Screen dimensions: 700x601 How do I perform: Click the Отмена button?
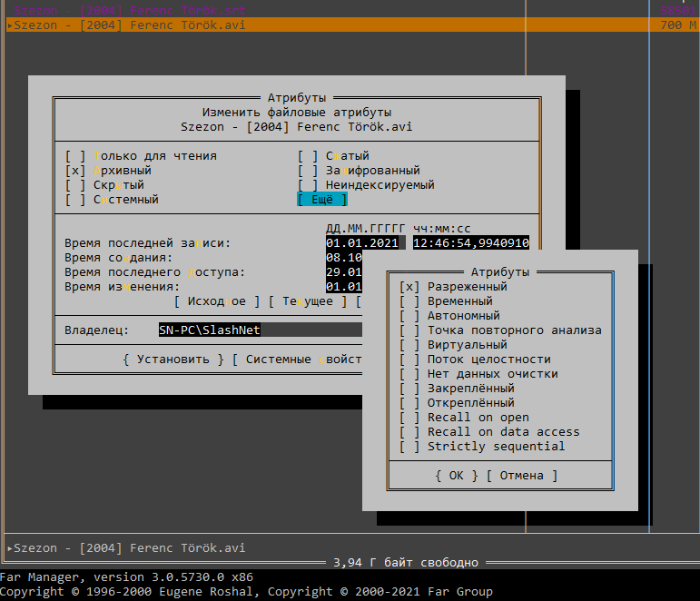(x=522, y=476)
